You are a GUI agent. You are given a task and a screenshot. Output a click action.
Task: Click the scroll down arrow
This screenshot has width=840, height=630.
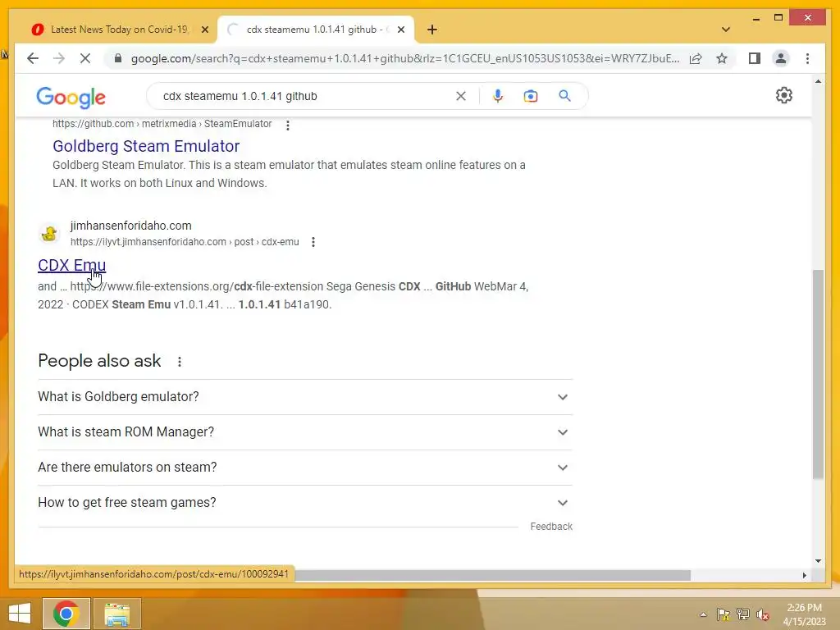818,561
